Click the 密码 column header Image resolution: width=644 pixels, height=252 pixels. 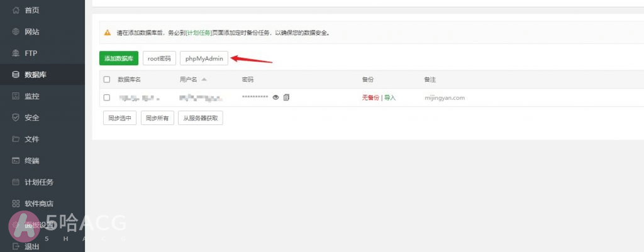[x=248, y=80]
